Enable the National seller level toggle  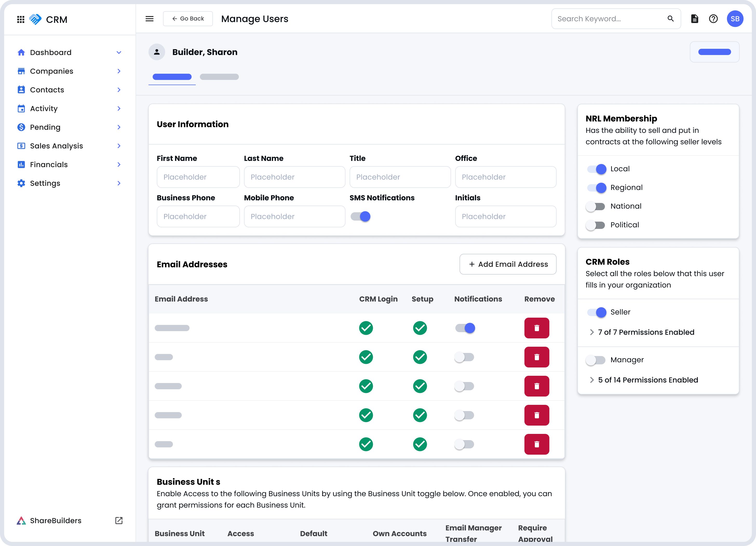pos(595,207)
